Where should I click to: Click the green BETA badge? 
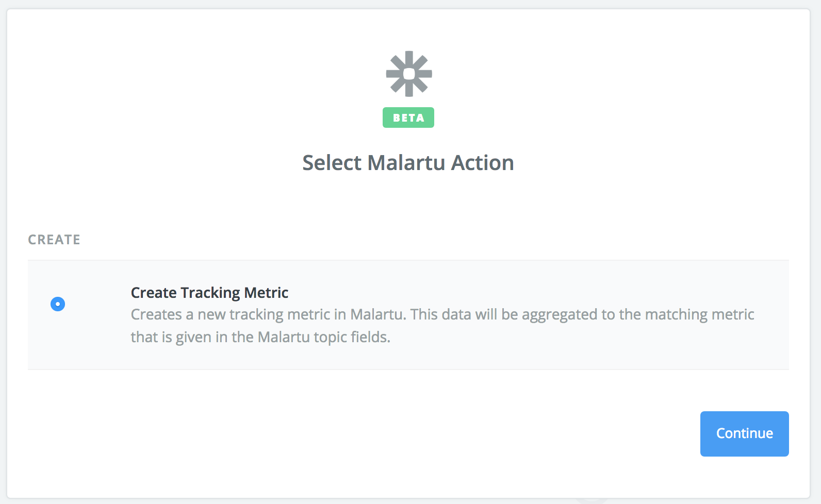tap(408, 117)
